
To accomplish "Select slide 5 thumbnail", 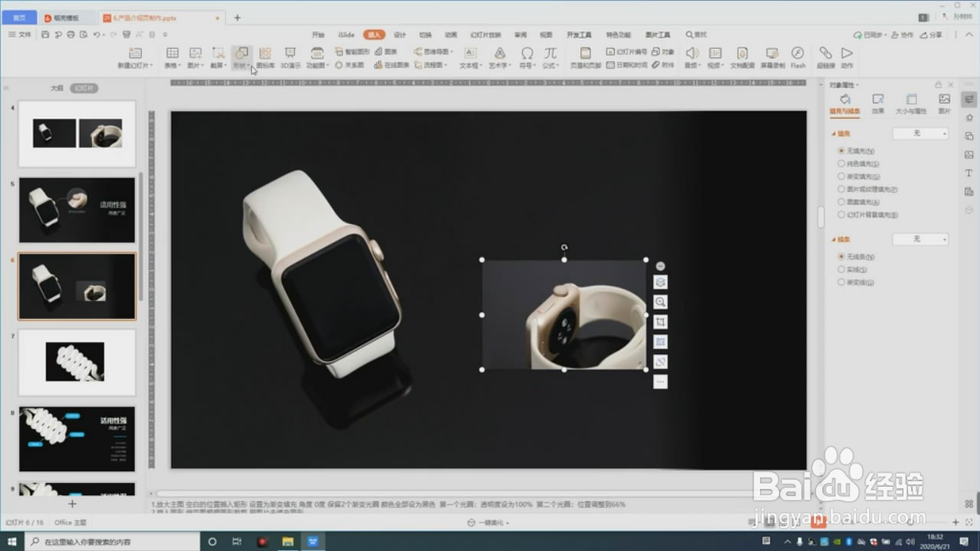I will pos(77,210).
